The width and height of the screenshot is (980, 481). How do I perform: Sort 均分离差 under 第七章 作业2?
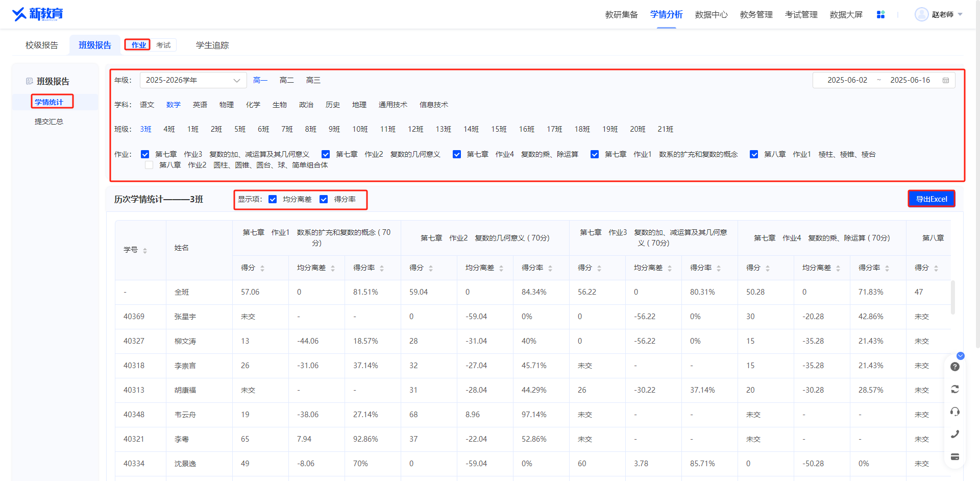point(501,268)
